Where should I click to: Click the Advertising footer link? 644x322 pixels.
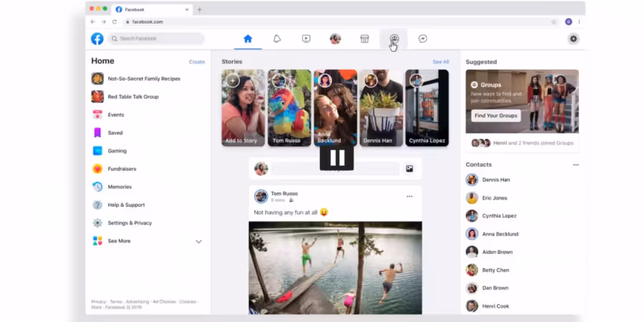click(x=137, y=301)
